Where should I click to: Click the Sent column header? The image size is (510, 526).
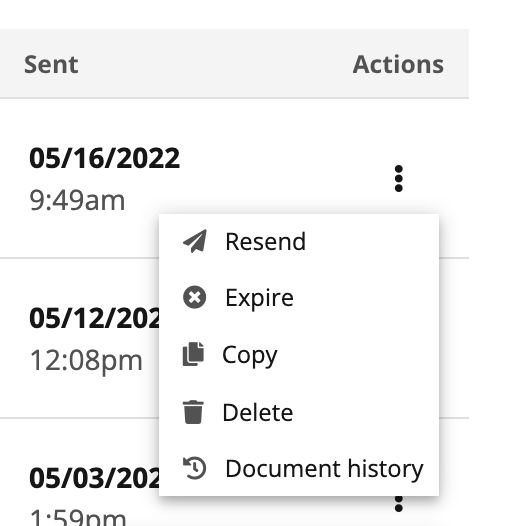click(51, 64)
